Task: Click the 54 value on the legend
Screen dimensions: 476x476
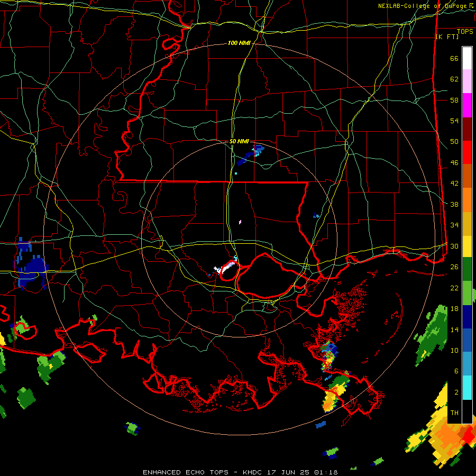Action: click(x=454, y=121)
